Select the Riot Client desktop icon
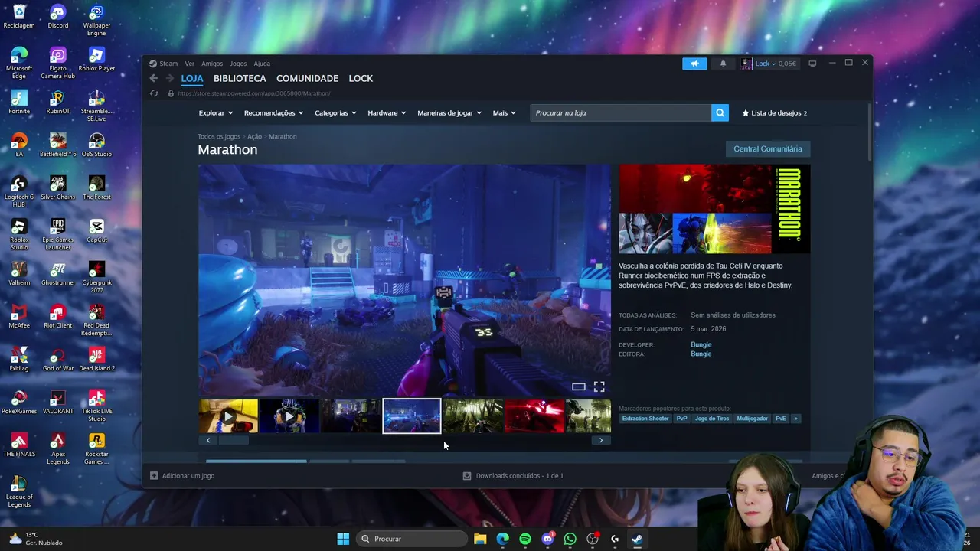The height and width of the screenshot is (551, 980). (x=58, y=316)
